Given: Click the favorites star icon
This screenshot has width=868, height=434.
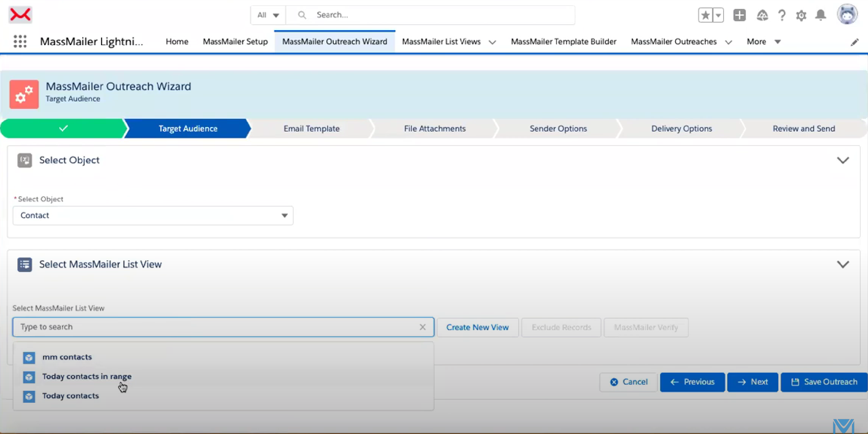Looking at the screenshot, I should [705, 15].
